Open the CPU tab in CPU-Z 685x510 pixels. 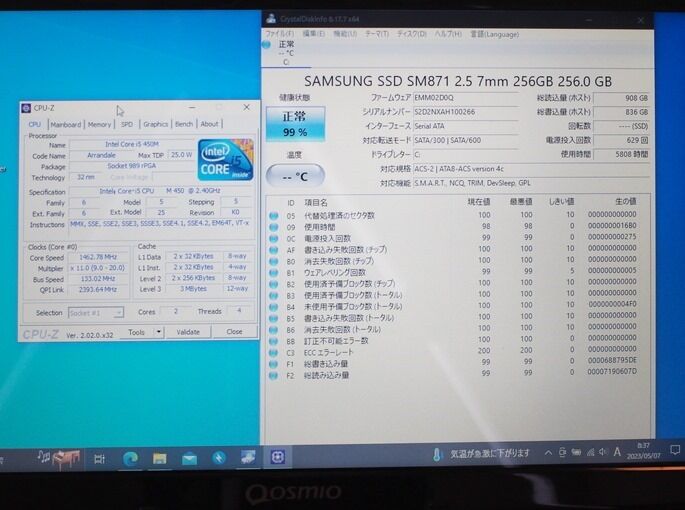coord(35,124)
